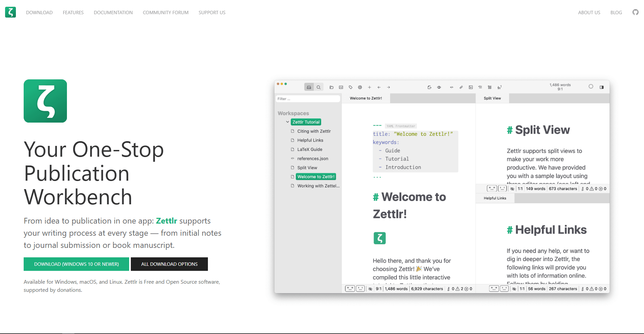Open double-quotes selector in 149 words bar
The width and height of the screenshot is (644, 334).
(492, 189)
